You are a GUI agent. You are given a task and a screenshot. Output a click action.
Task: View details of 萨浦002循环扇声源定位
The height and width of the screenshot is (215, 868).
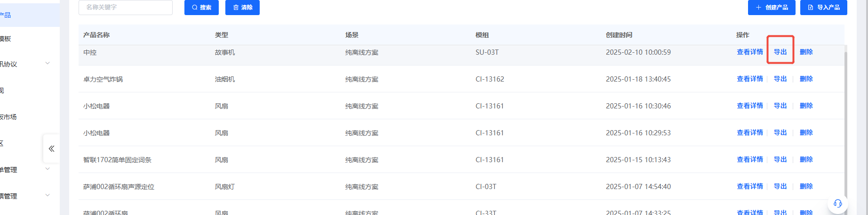749,186
